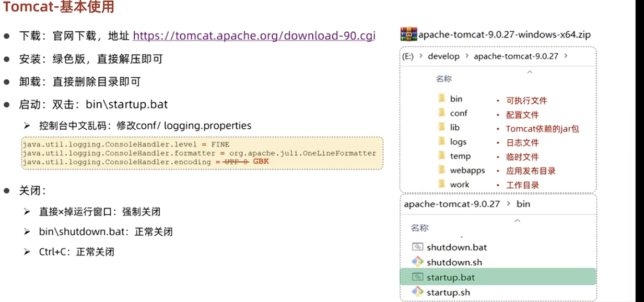The image size is (644, 302).
Task: Click the startup.sh file icon
Action: pyautogui.click(x=417, y=291)
